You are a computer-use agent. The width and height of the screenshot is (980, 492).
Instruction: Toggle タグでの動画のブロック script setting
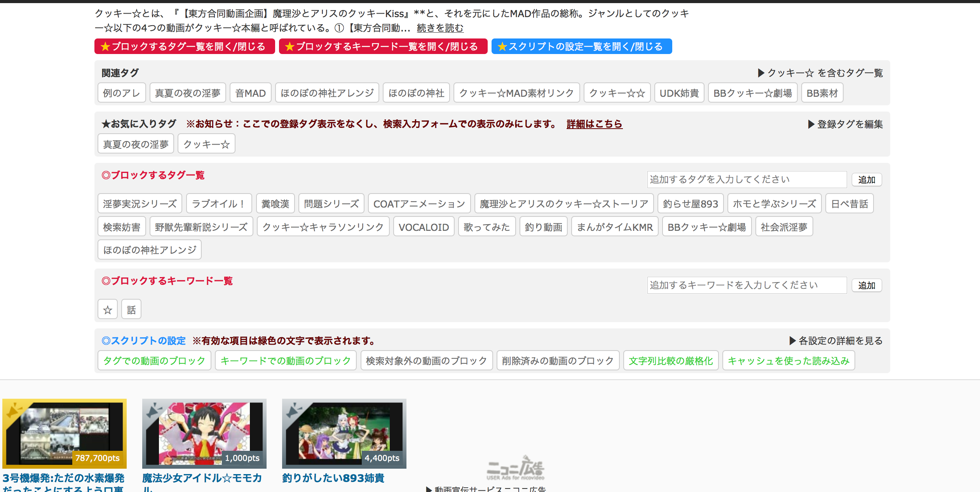(x=154, y=361)
